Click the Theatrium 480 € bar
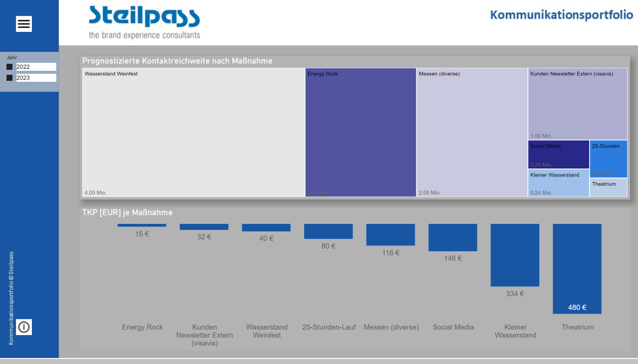The height and width of the screenshot is (364, 638). click(577, 268)
